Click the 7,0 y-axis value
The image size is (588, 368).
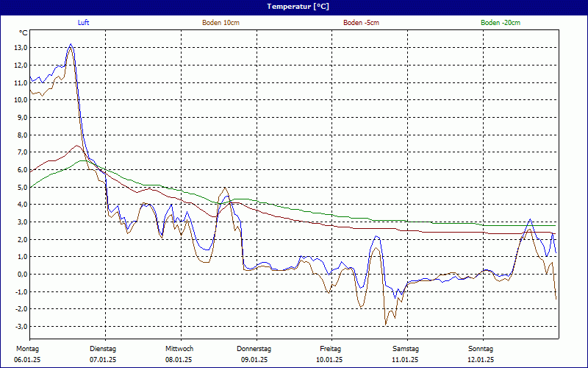tap(22, 152)
